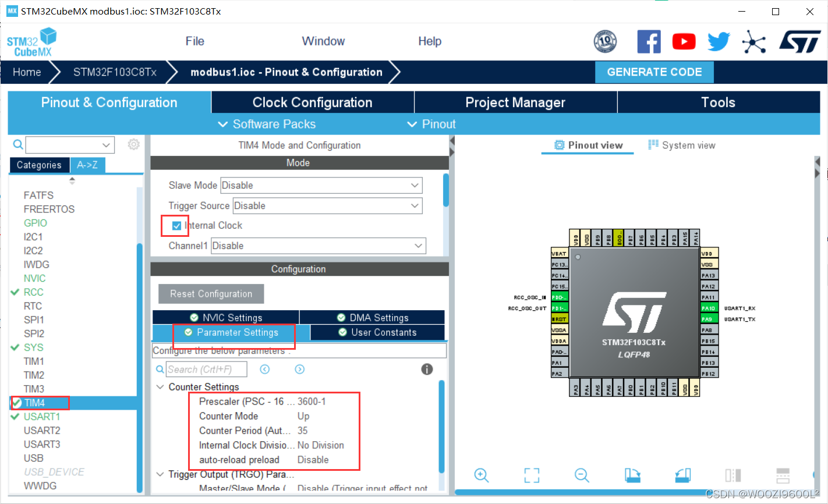Open the Window menu
The image size is (828, 504).
(x=323, y=41)
